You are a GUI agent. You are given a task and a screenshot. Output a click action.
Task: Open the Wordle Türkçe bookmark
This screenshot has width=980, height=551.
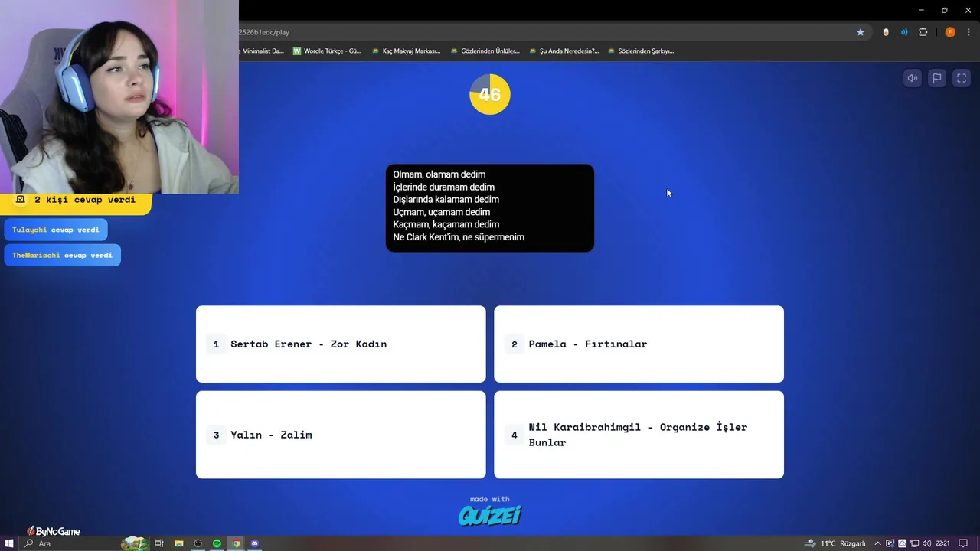coord(327,51)
